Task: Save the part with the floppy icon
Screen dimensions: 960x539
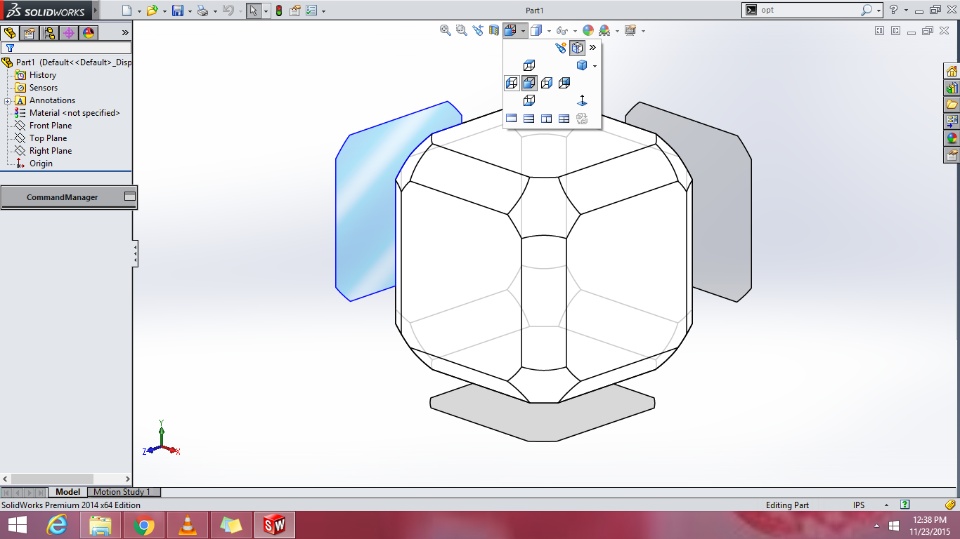Action: click(x=178, y=10)
